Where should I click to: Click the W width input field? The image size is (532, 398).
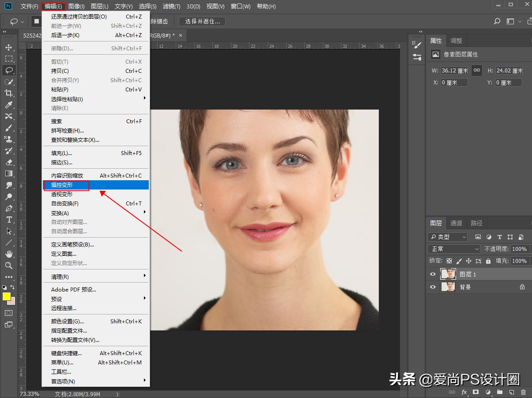click(x=454, y=71)
